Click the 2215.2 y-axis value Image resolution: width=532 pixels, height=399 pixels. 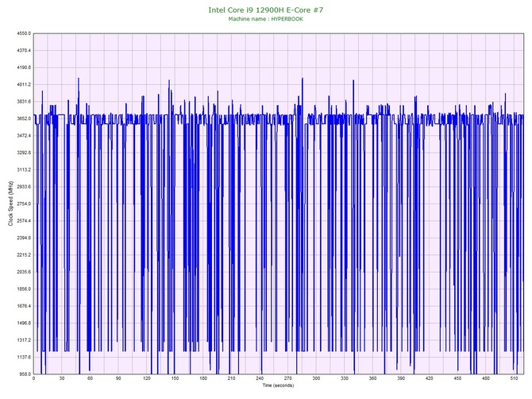(x=24, y=254)
